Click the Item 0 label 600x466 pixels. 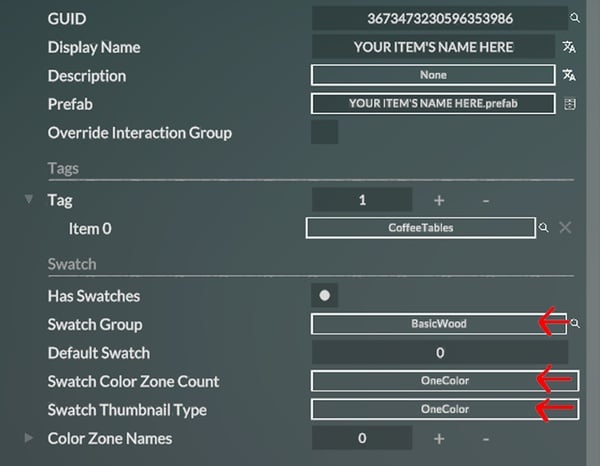click(90, 228)
